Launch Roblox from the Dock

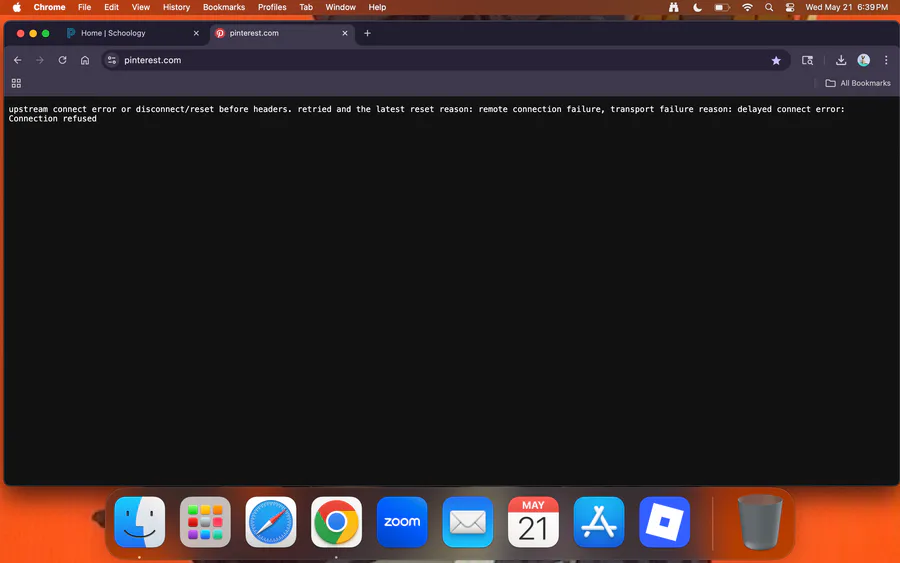coord(664,522)
